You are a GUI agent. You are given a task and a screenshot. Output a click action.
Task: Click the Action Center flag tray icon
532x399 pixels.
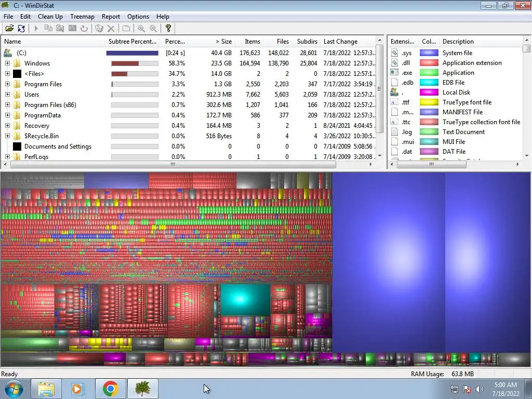(x=467, y=389)
